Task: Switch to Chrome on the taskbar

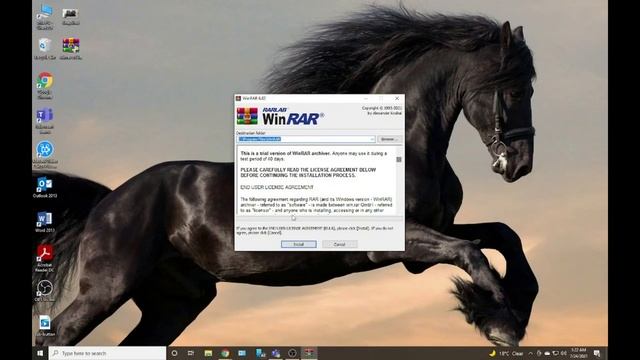Action: point(225,353)
